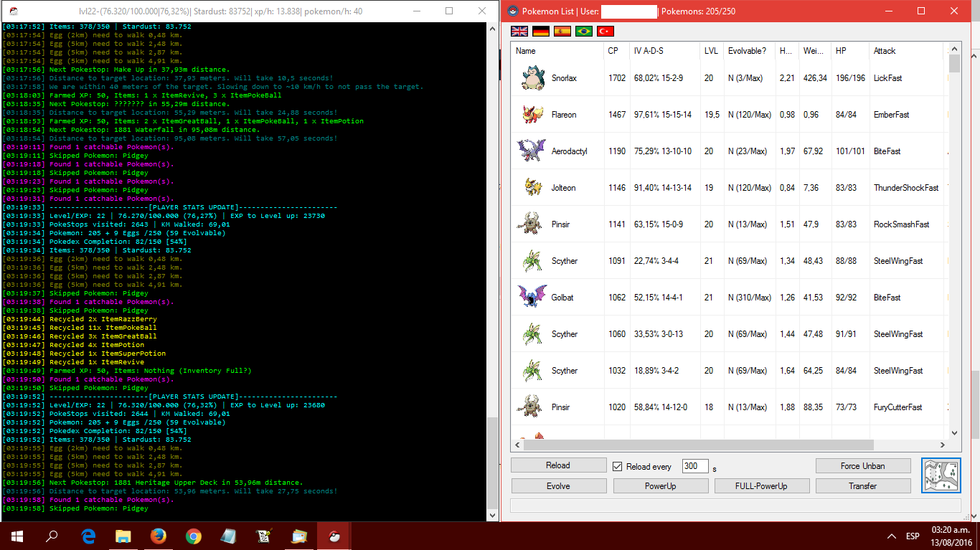Click the FULL-PowerUp button
Screen dimensions: 980x550
pyautogui.click(x=762, y=485)
